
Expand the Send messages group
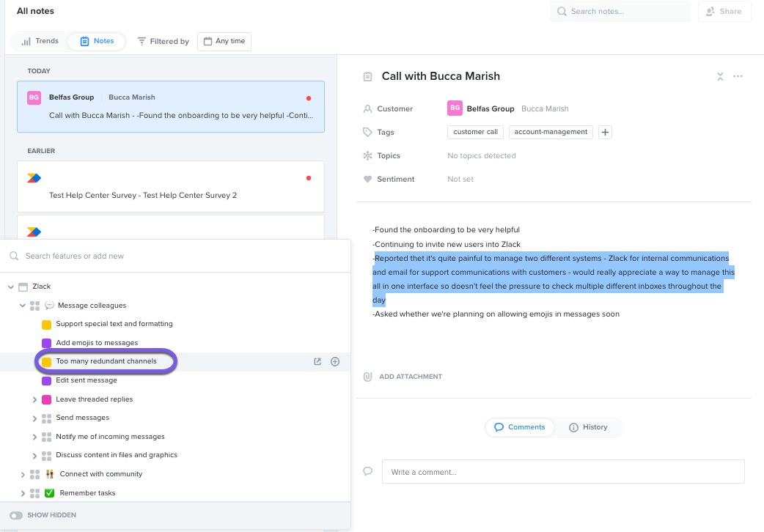[34, 418]
